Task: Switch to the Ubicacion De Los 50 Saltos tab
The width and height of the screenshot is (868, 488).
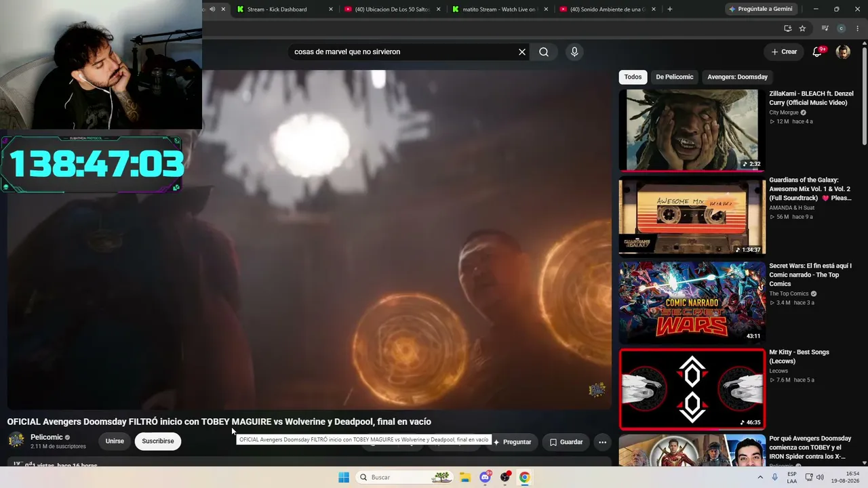Action: click(x=393, y=9)
